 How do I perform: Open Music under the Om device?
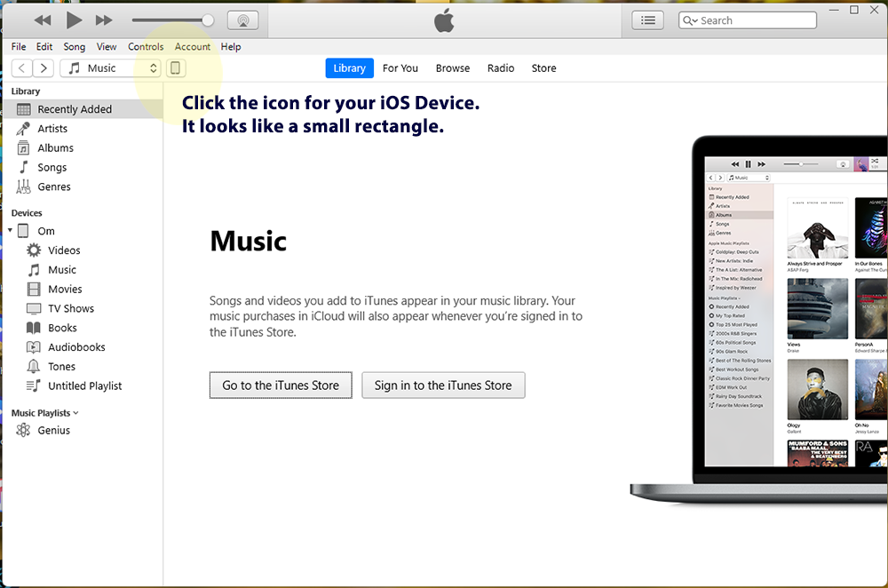[x=83, y=270]
